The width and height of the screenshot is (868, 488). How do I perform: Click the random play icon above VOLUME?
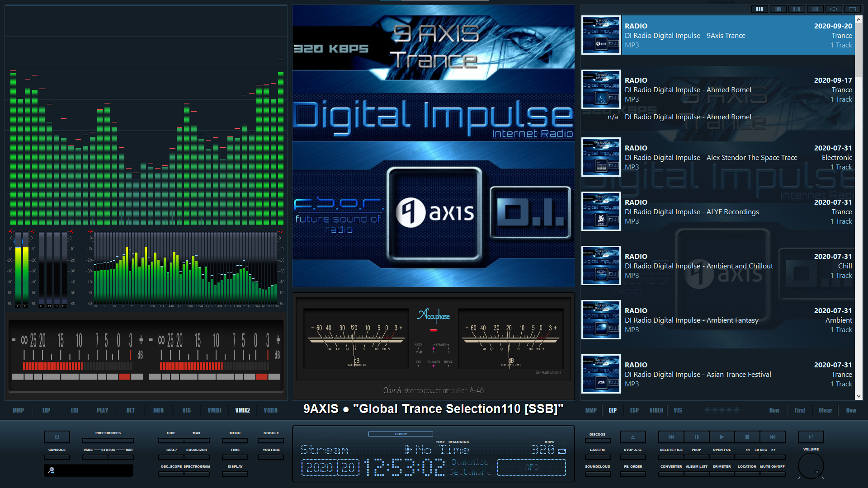click(811, 437)
